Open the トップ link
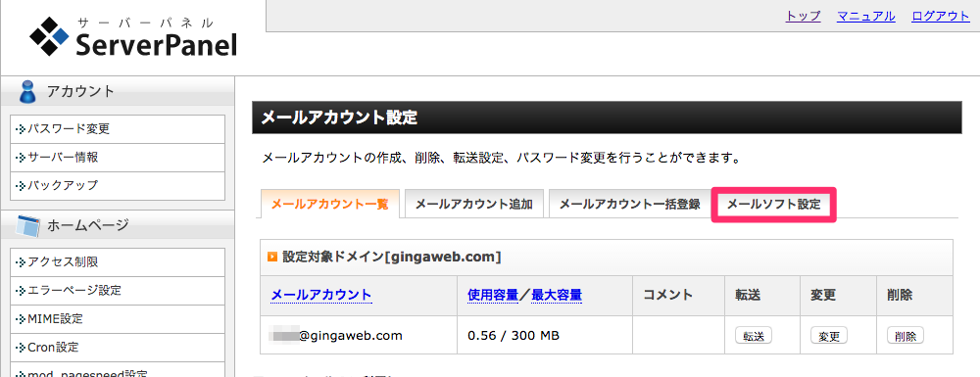This screenshot has width=980, height=377. coord(803,17)
